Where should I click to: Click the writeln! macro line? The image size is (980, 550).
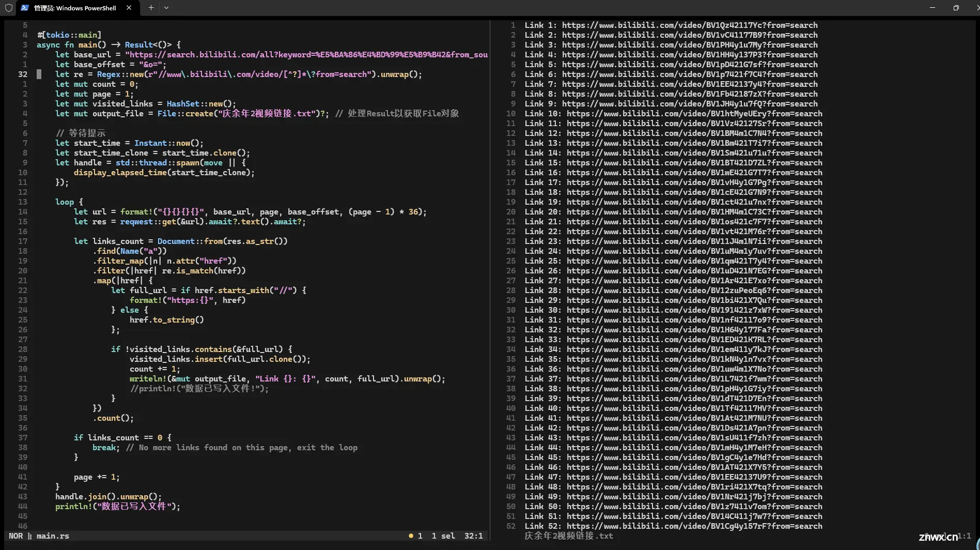click(287, 378)
